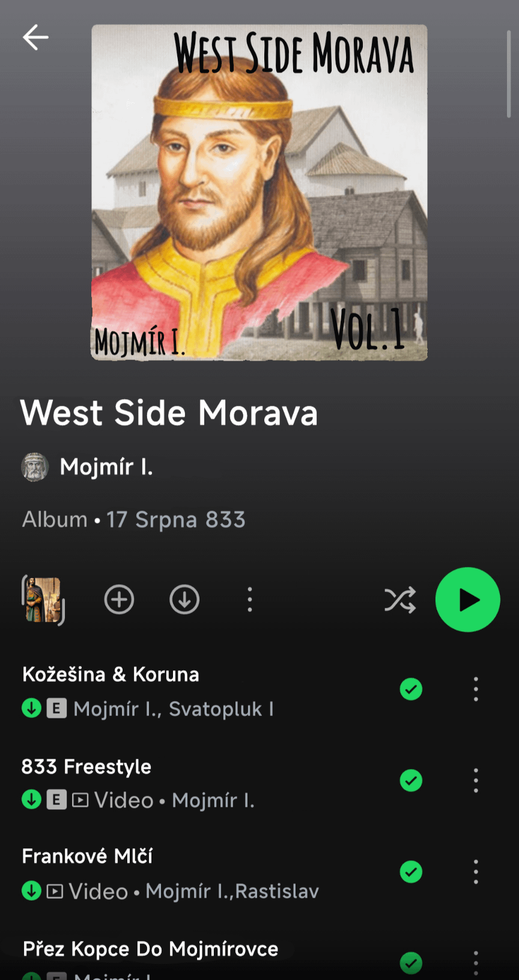Viewport: 519px width, 980px height.
Task: Toggle saved checkmark for Kožešina & Koruna
Action: click(411, 689)
